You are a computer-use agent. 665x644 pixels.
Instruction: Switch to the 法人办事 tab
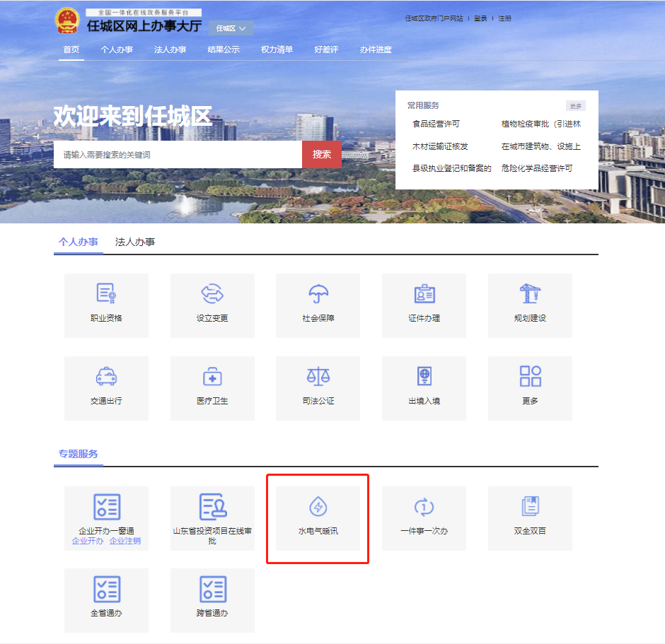tap(135, 242)
